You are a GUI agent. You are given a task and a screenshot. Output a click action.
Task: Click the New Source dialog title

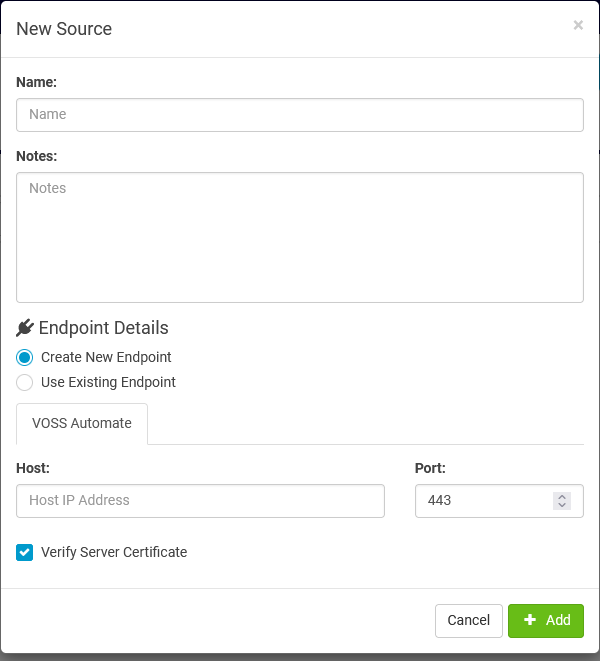64,29
